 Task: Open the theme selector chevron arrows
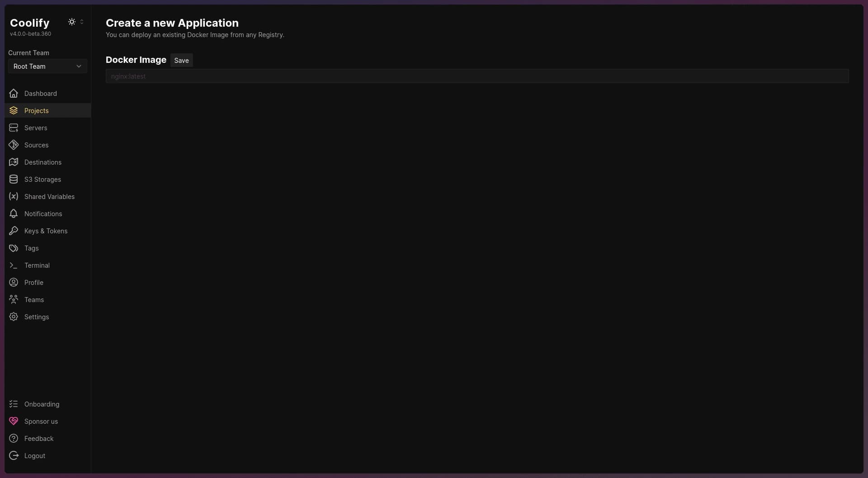tap(82, 22)
